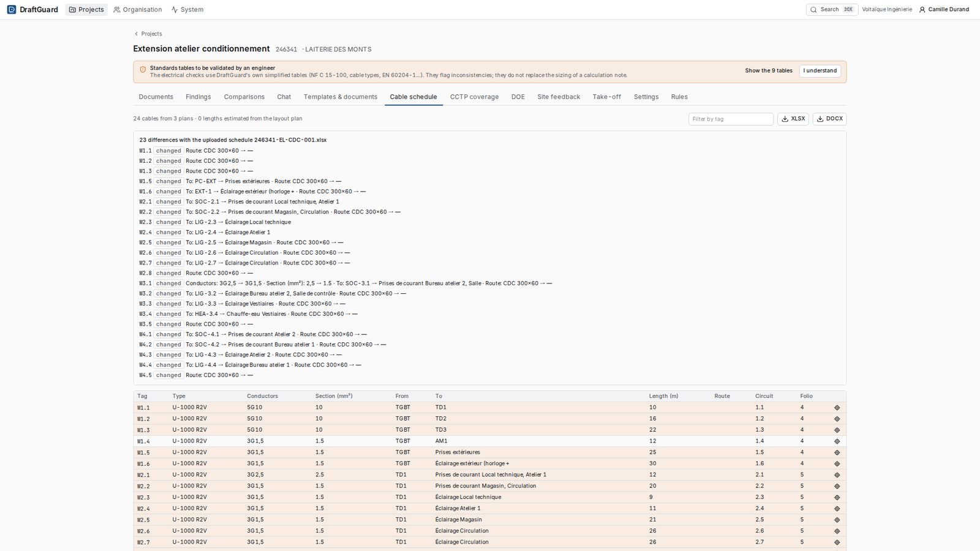Image resolution: width=980 pixels, height=551 pixels.
Task: Click the locate icon on row W1.3
Action: point(837,430)
